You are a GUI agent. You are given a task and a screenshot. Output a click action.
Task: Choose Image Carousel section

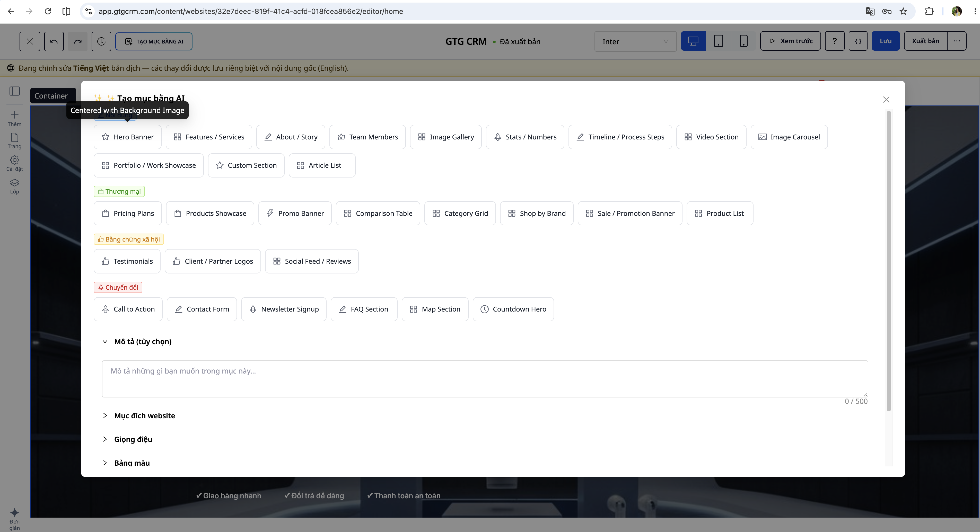coord(789,137)
